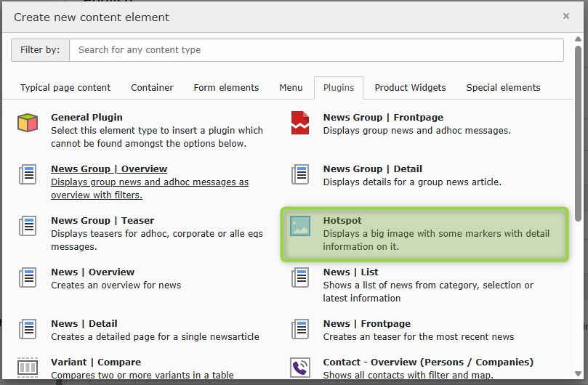Select the News | Frontpage title
The width and height of the screenshot is (588, 385).
tap(366, 323)
